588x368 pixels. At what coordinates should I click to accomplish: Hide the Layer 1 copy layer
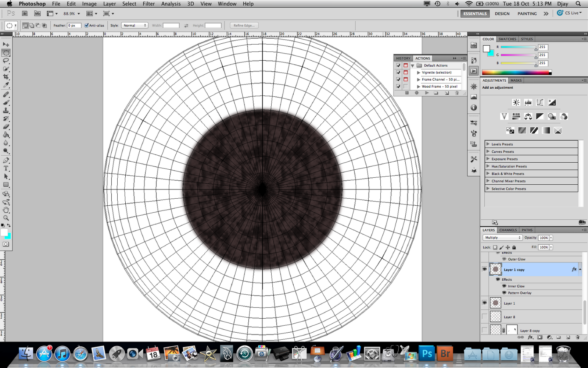[x=484, y=269]
